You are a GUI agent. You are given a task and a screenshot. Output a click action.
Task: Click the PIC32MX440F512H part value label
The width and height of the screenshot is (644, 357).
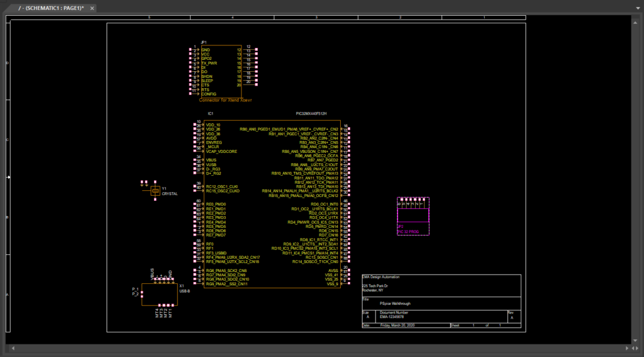tap(311, 113)
